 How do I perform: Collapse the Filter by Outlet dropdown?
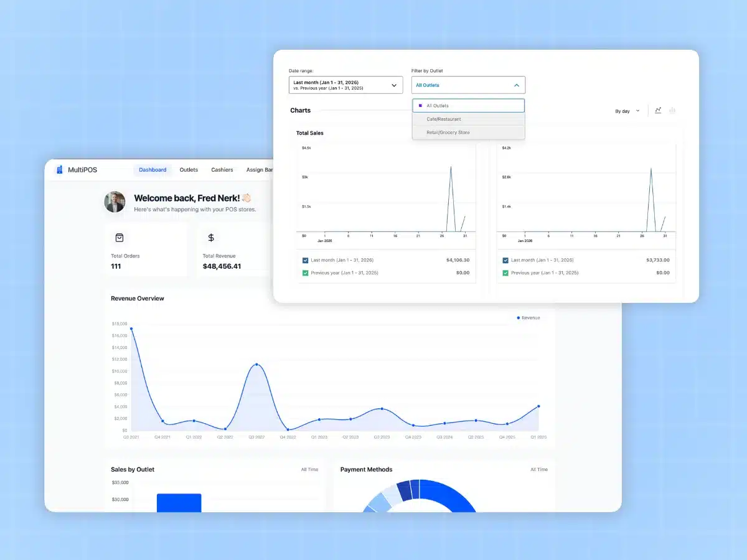(517, 85)
